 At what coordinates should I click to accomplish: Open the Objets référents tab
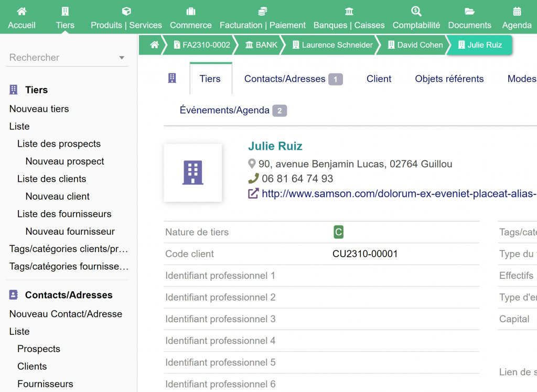tap(449, 79)
